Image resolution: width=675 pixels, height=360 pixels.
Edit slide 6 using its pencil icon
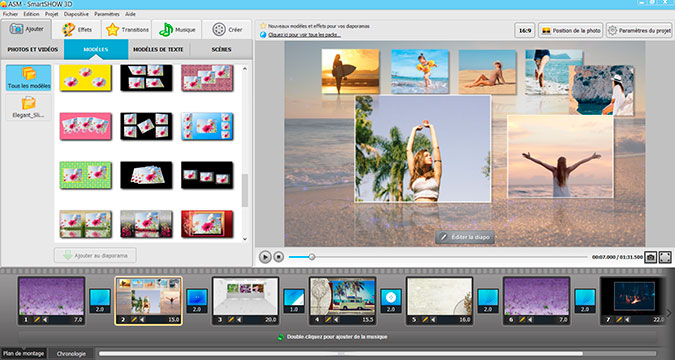point(522,320)
